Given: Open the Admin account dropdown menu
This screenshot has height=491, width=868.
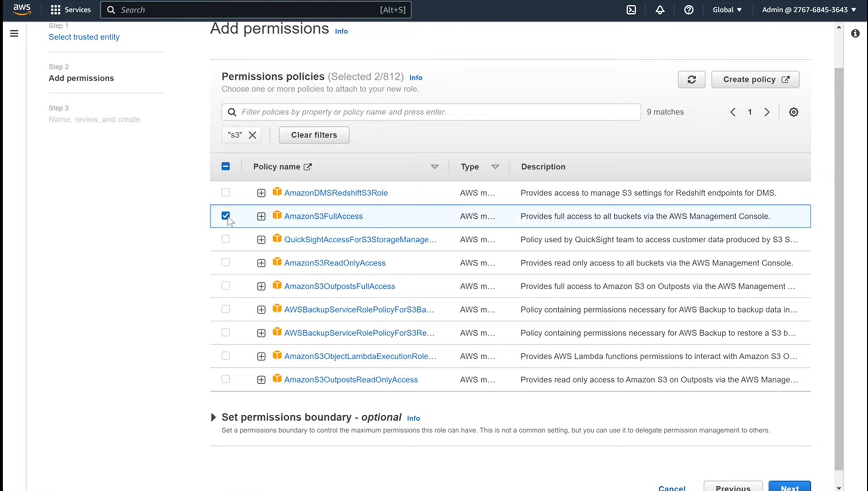Looking at the screenshot, I should coord(809,10).
